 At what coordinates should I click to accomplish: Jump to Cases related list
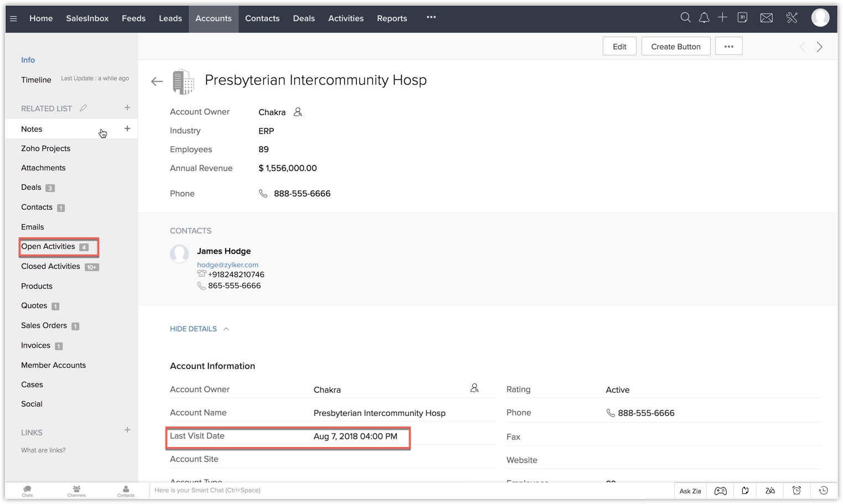32,385
